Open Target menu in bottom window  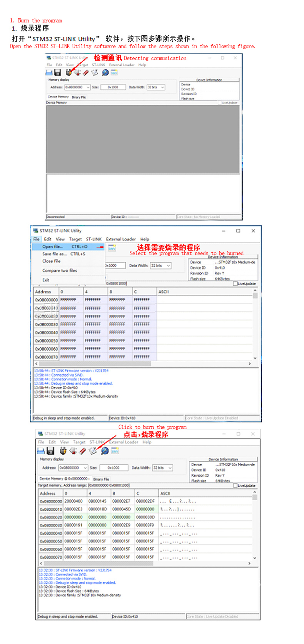coord(79,442)
